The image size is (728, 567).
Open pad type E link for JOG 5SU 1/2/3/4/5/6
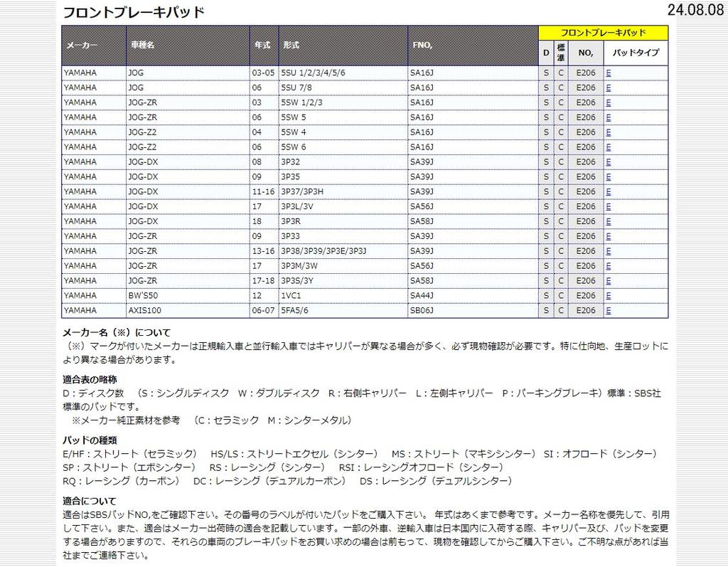(x=609, y=73)
